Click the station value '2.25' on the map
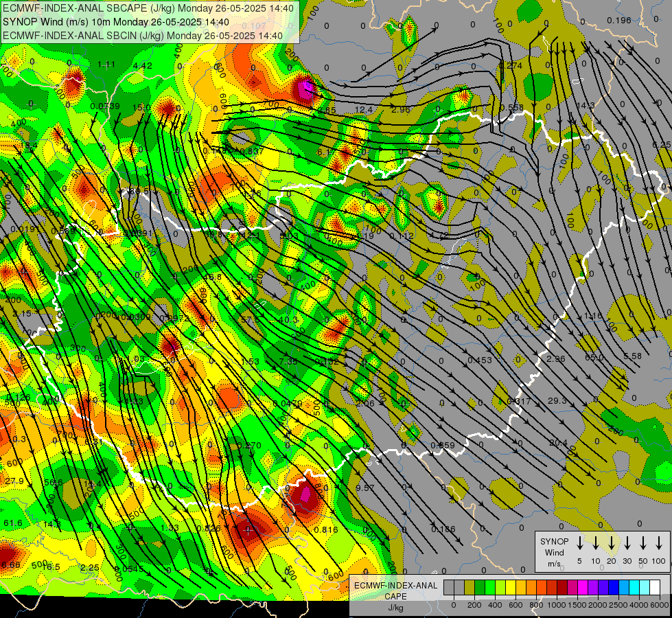This screenshot has width=672, height=618. tap(90, 567)
